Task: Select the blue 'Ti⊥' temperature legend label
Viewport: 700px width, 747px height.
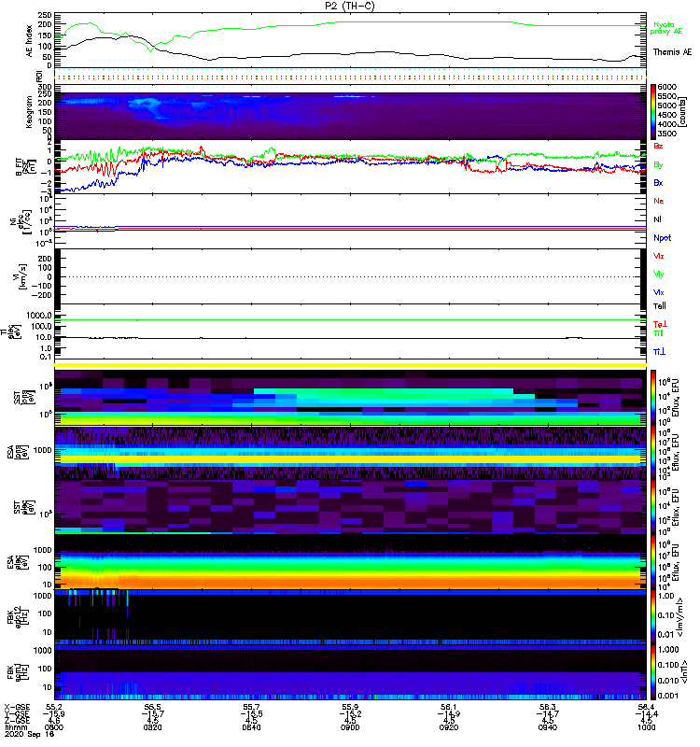Action: (x=659, y=352)
